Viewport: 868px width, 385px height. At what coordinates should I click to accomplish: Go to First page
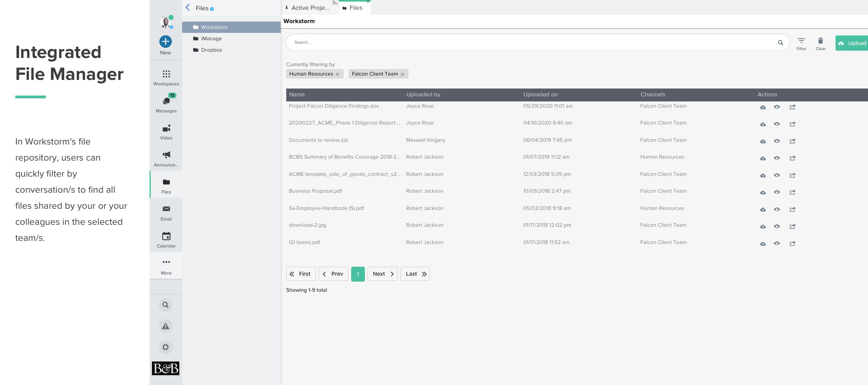click(301, 274)
